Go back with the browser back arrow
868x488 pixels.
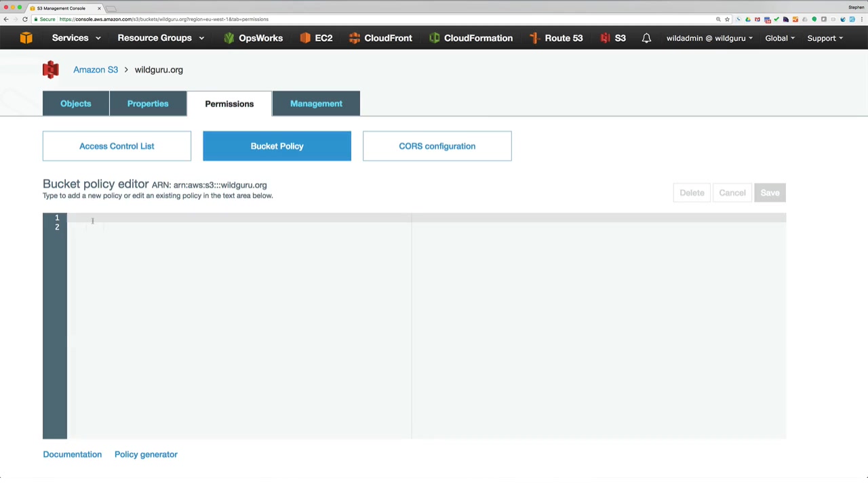coord(6,19)
